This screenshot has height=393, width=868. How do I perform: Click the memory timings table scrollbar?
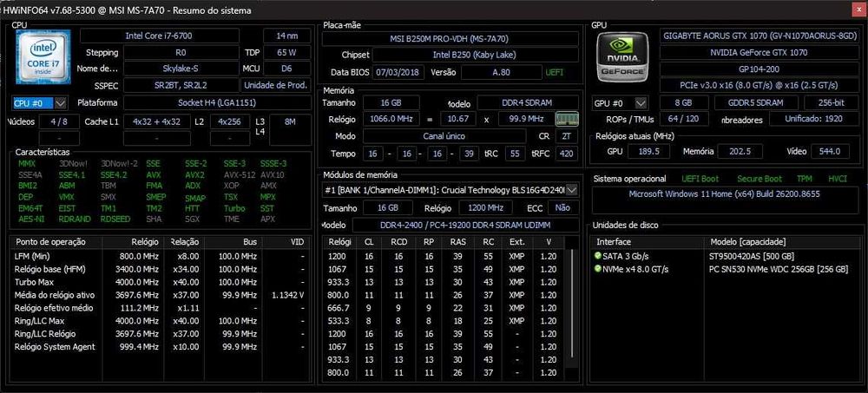pos(572,314)
